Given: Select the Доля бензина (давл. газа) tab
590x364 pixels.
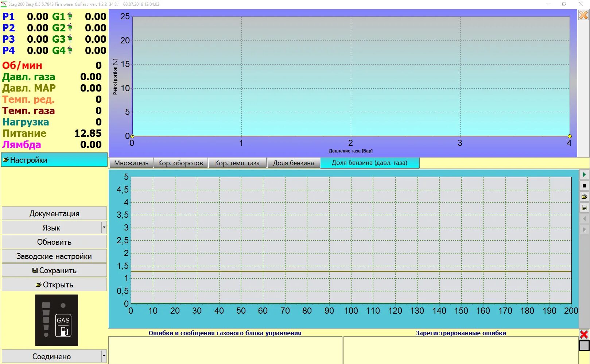Looking at the screenshot, I should point(370,163).
